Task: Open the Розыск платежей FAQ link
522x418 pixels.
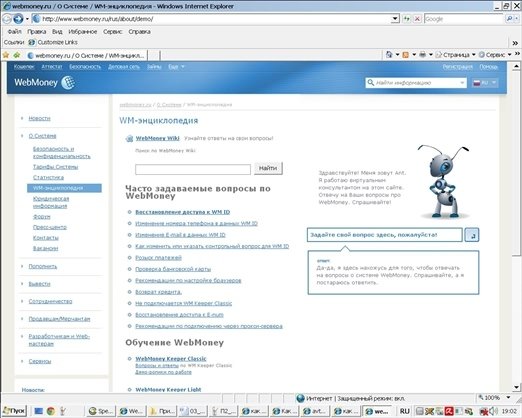Action: [x=158, y=258]
